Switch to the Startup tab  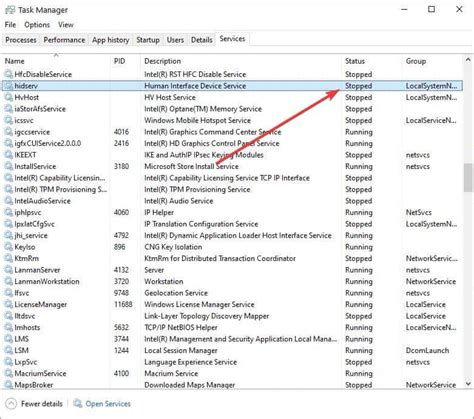(x=148, y=40)
